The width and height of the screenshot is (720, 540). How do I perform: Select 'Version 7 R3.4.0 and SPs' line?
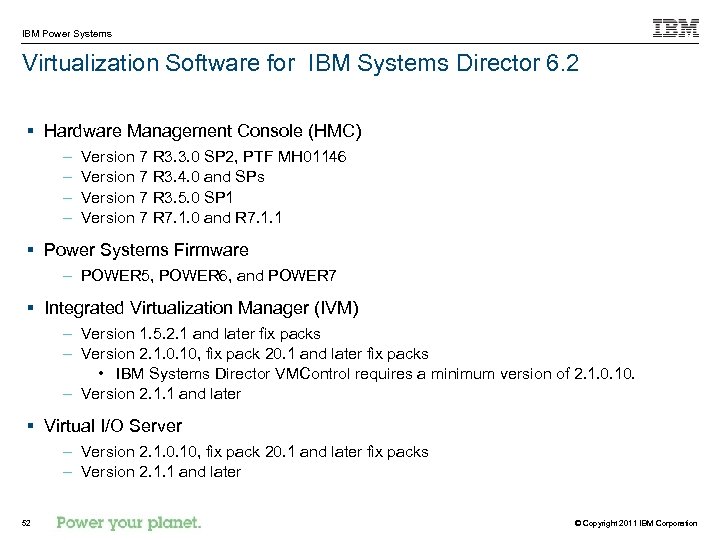pyautogui.click(x=173, y=177)
